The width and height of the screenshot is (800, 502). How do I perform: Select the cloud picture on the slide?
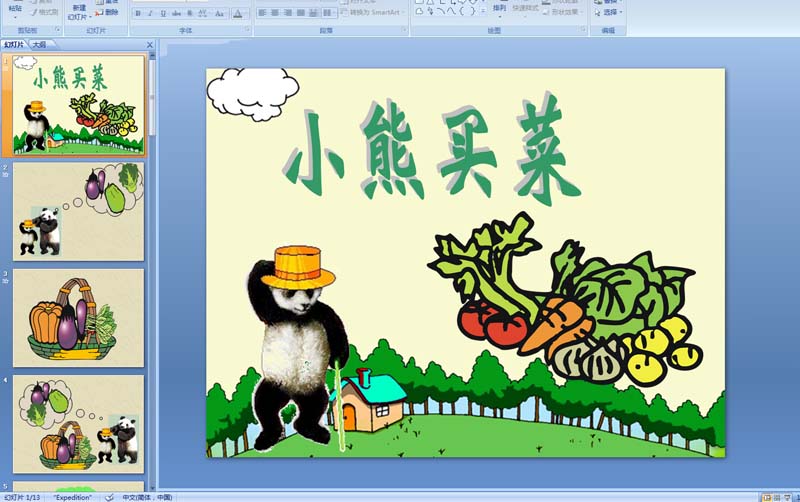point(253,94)
